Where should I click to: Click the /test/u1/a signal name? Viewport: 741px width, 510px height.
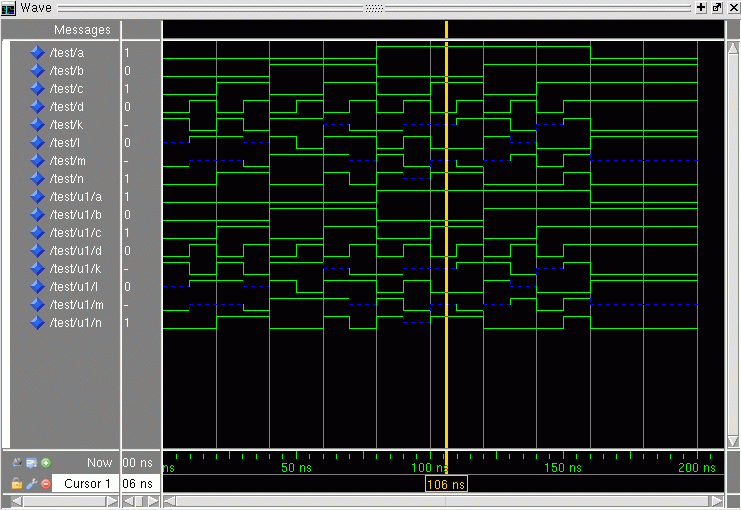76,197
